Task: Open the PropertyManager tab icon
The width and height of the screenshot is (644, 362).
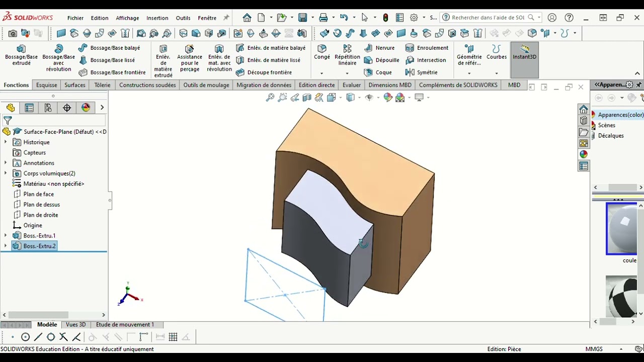Action: click(29, 108)
